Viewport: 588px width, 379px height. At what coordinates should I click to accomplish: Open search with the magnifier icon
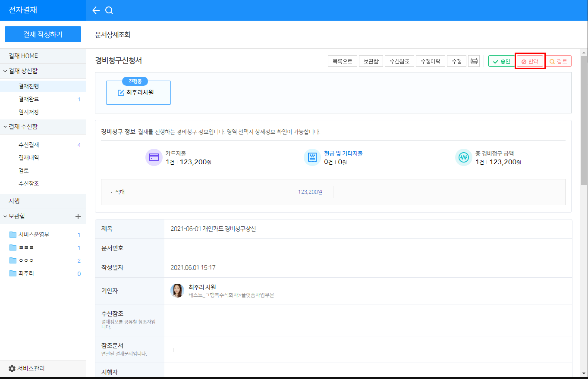click(109, 10)
